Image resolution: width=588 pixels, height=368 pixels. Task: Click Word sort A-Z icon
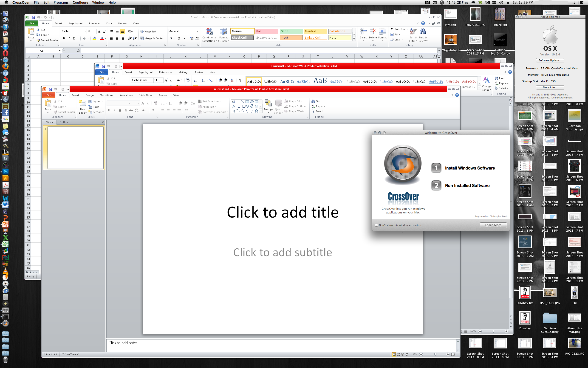tap(233, 80)
